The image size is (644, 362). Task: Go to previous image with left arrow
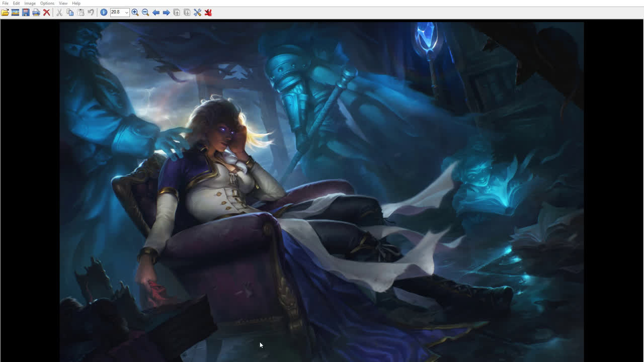(x=156, y=12)
